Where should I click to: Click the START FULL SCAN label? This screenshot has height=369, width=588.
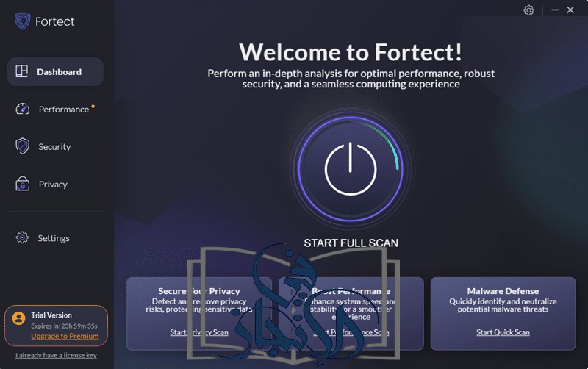coord(351,243)
